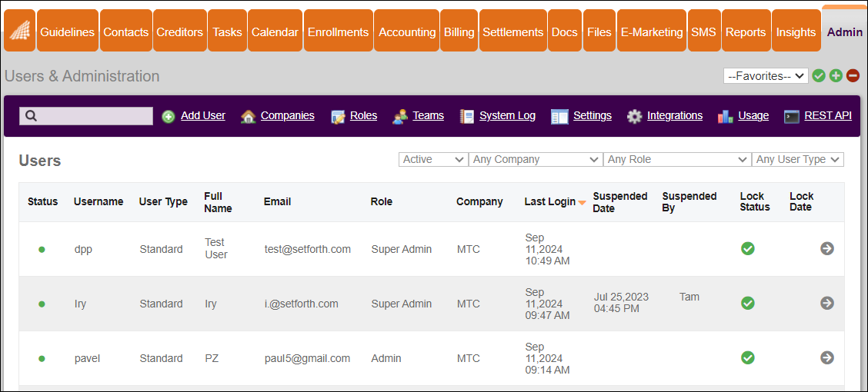
Task: Click the Add User link
Action: (203, 115)
